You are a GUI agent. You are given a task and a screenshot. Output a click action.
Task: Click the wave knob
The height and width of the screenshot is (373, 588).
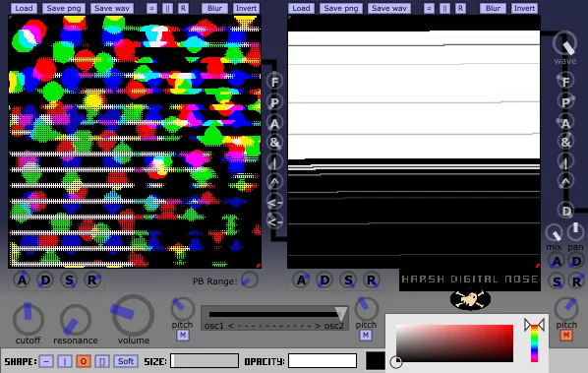pyautogui.click(x=564, y=43)
